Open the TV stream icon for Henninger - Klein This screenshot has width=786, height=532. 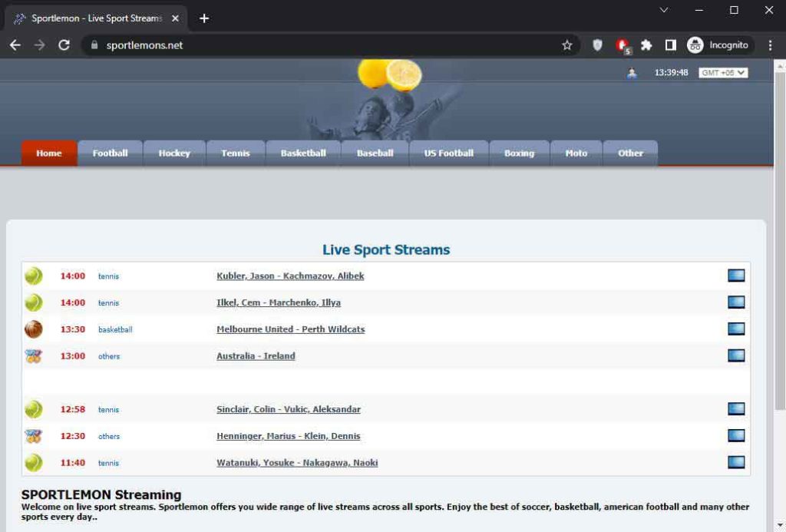click(735, 435)
